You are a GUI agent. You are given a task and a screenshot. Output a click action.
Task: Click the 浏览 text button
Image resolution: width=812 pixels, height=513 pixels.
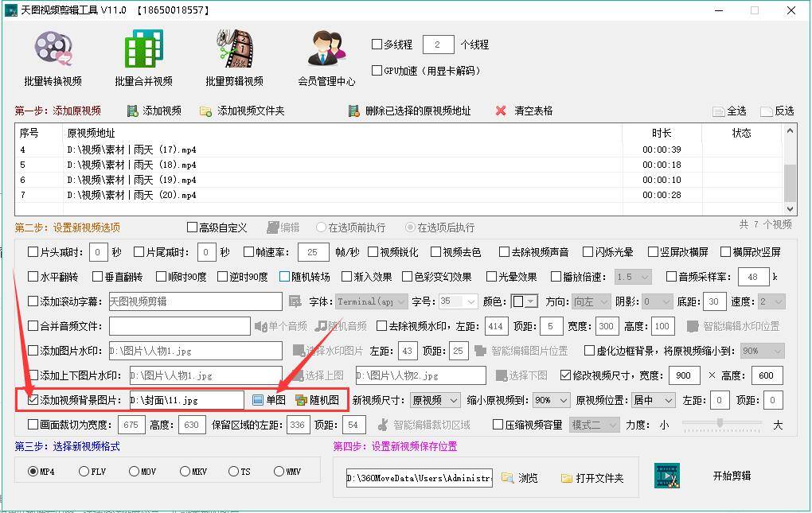[528, 478]
